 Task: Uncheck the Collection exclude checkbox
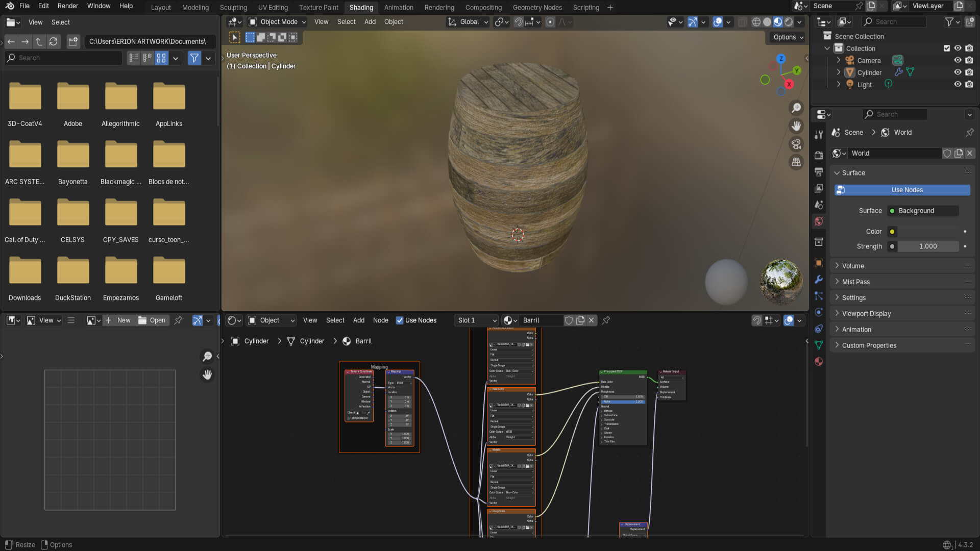947,48
